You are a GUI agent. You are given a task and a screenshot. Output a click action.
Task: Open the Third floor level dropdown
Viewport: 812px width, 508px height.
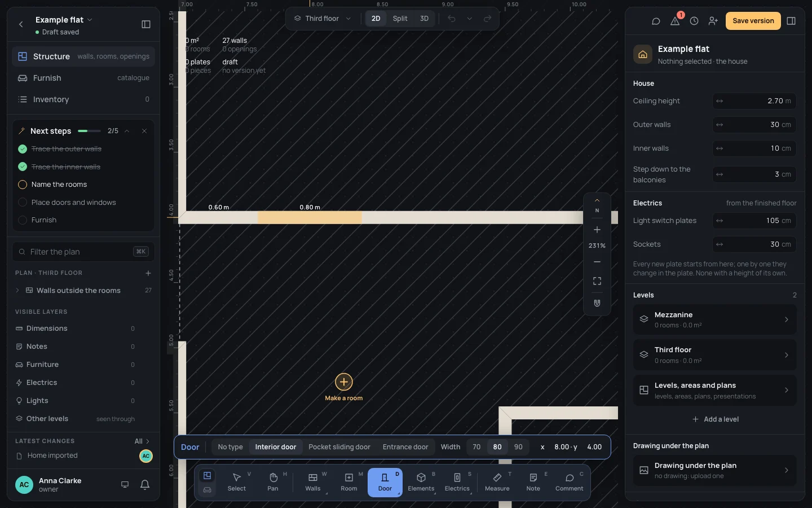point(322,19)
